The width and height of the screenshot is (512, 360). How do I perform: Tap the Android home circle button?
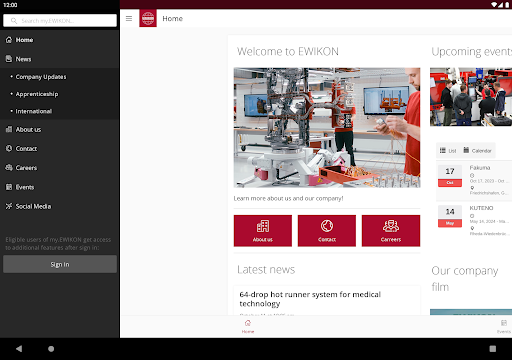pos(51,349)
